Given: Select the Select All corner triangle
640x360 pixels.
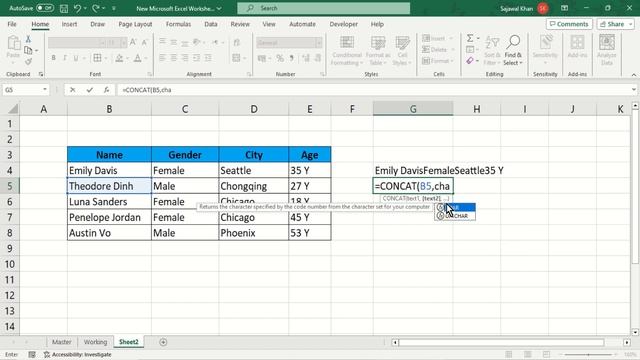Looking at the screenshot, I should coord(13,109).
